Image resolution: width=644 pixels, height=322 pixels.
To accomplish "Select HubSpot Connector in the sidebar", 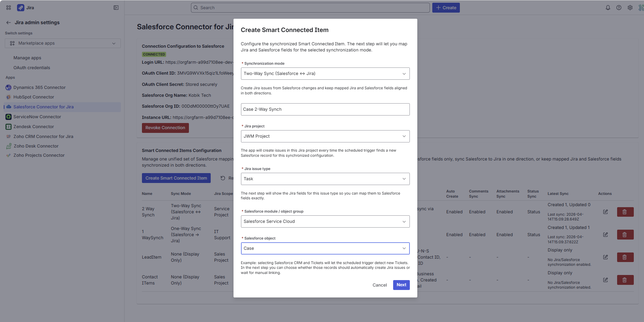I will (34, 97).
